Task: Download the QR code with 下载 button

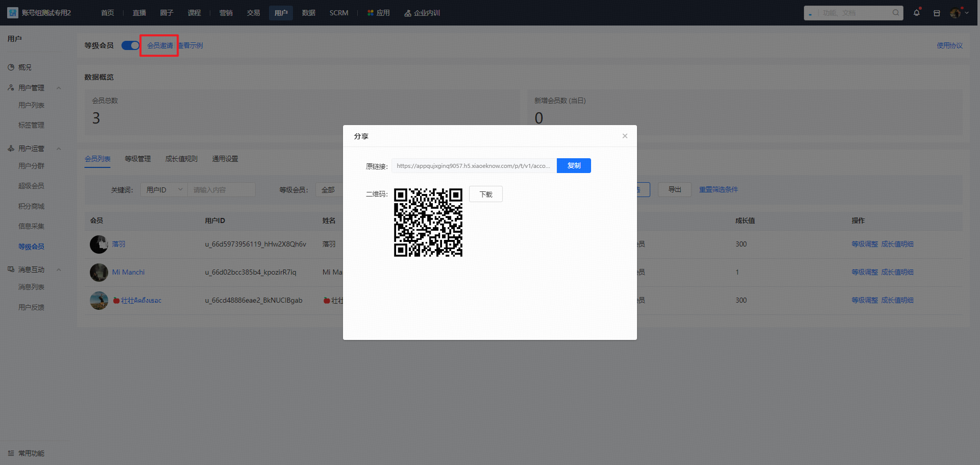Action: pyautogui.click(x=486, y=194)
